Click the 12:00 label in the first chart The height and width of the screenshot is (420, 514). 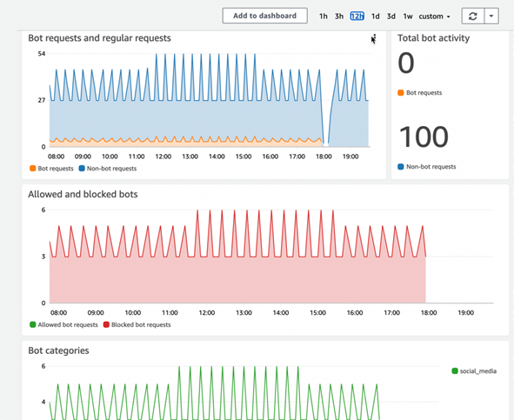click(x=164, y=157)
